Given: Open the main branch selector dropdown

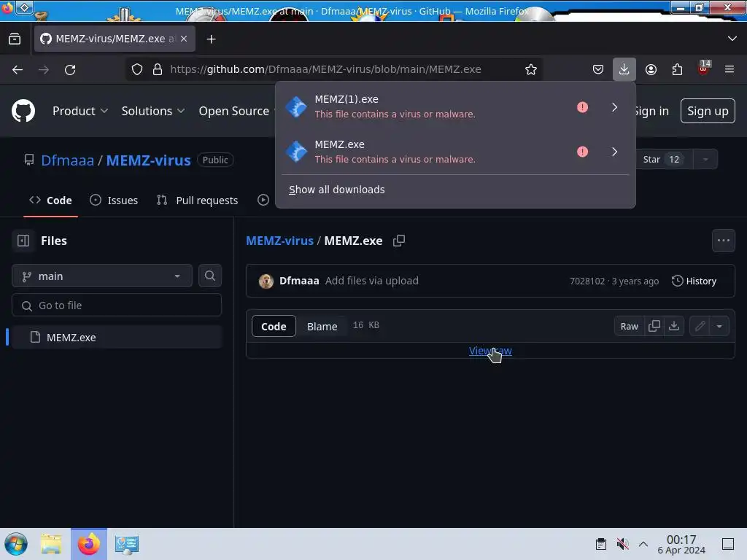Looking at the screenshot, I should point(102,276).
